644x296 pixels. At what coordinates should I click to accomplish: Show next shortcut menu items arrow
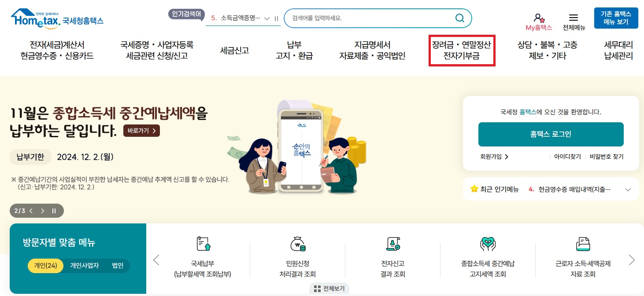[632, 260]
